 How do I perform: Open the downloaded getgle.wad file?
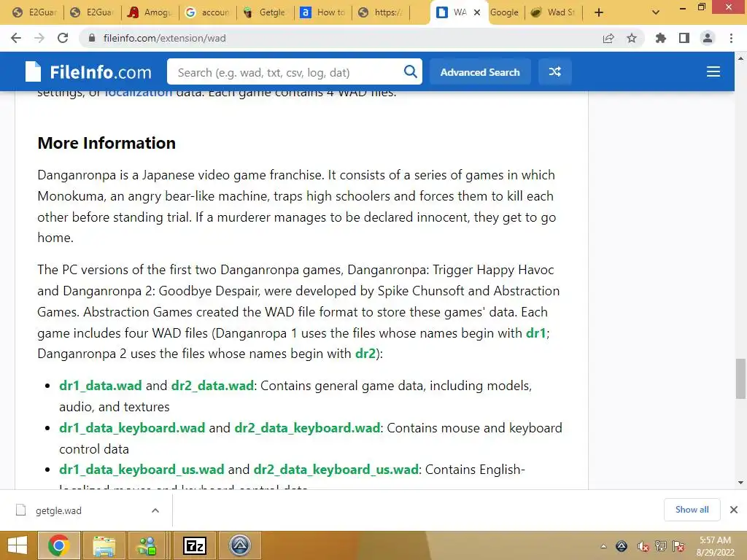tap(58, 510)
